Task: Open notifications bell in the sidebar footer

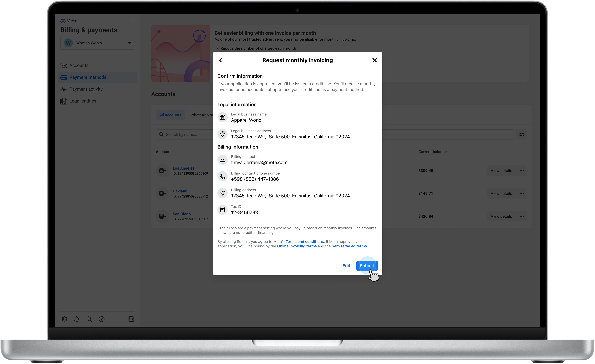Action: [x=77, y=319]
